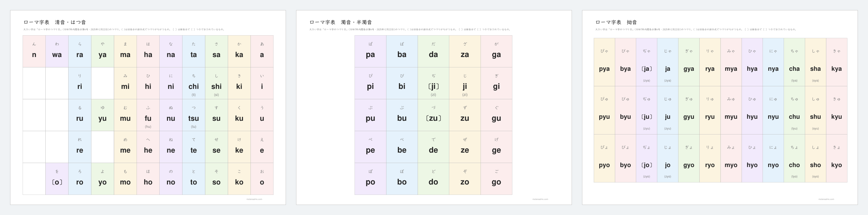
Task: Open the middle dakuon chart page
Action: click(433, 107)
